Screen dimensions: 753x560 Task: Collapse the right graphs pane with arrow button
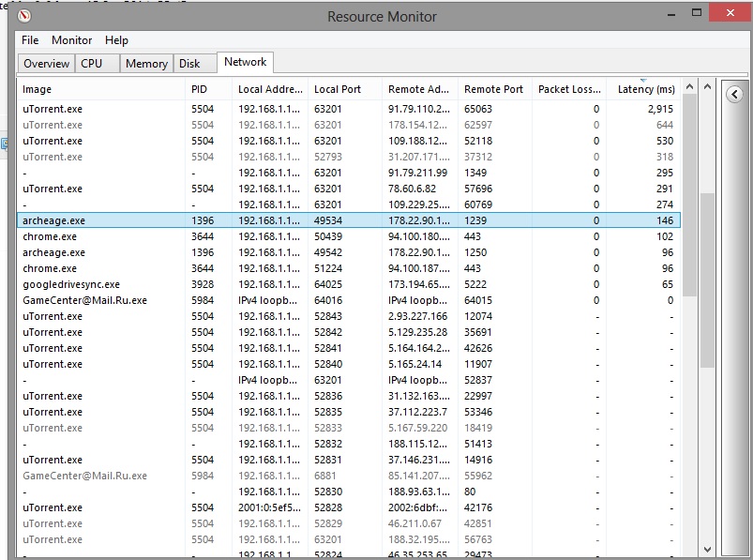click(x=734, y=94)
